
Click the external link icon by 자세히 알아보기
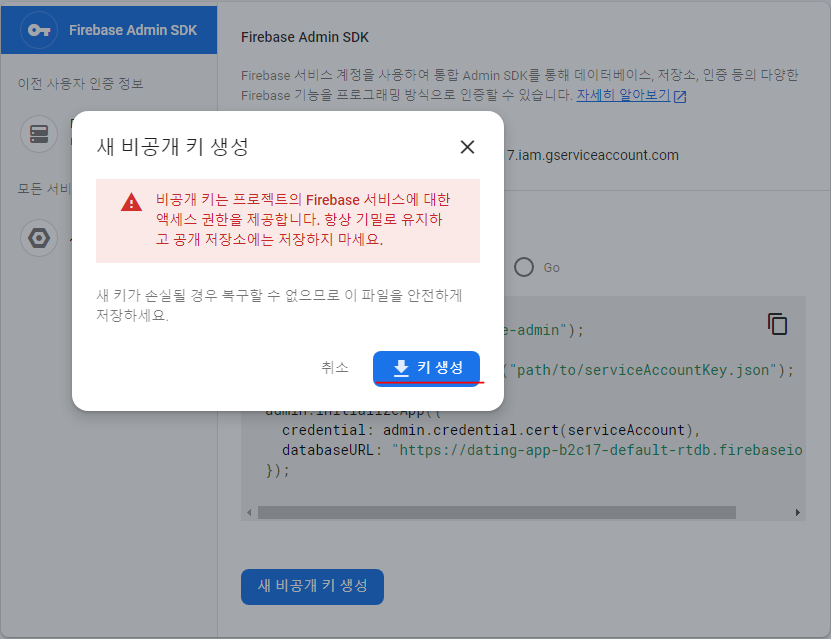click(679, 96)
